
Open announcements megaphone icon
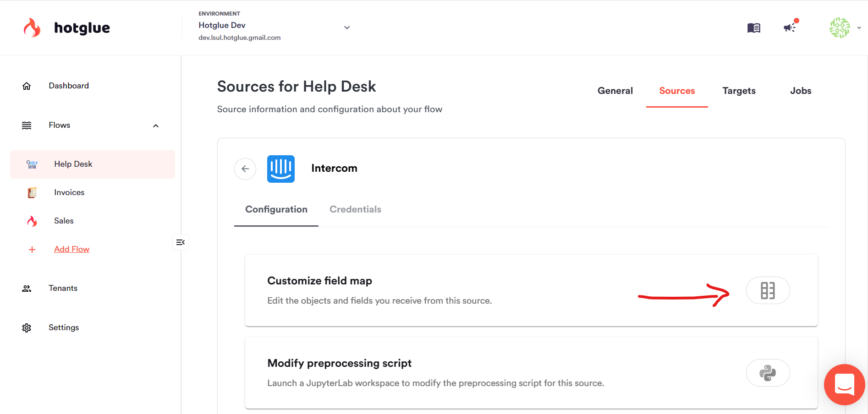[790, 27]
